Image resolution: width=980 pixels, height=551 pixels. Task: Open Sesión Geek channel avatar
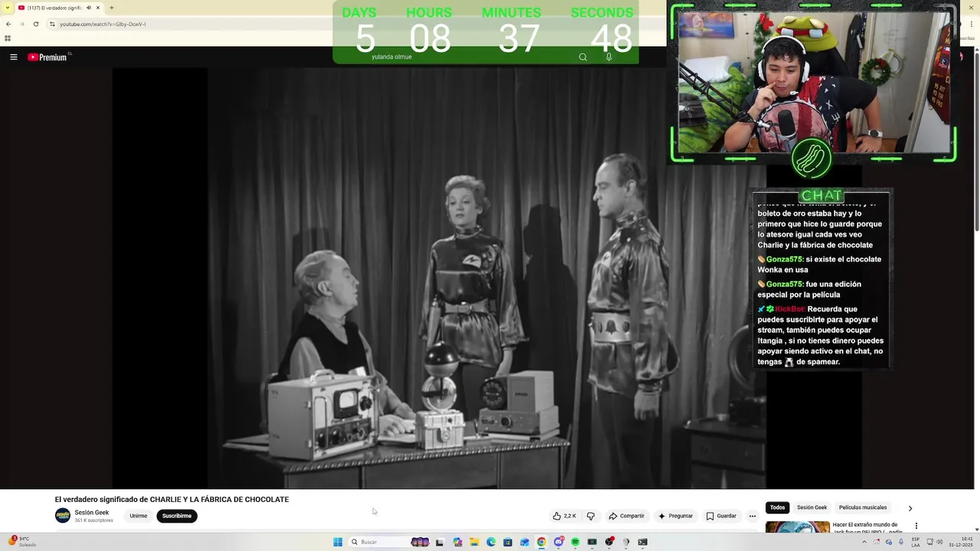point(63,516)
